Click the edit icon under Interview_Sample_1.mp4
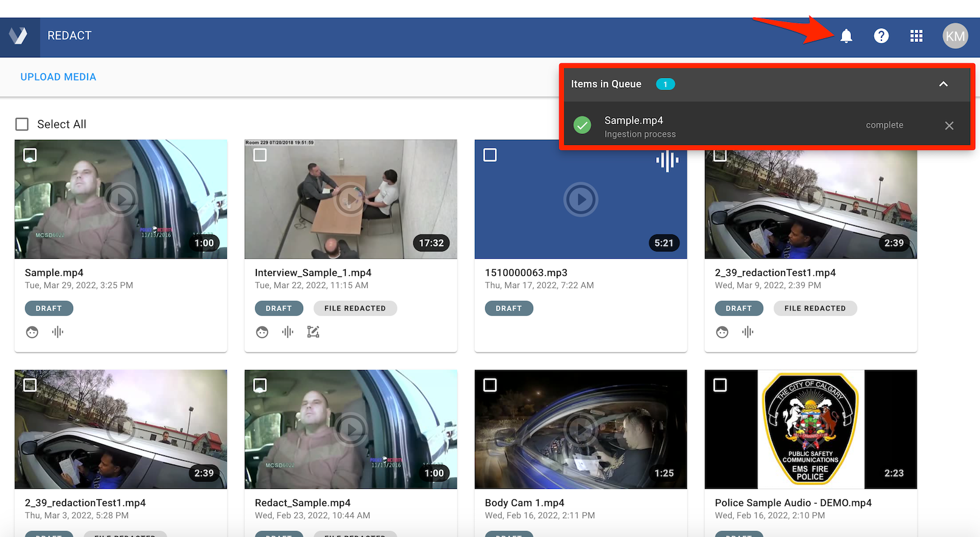 [313, 332]
